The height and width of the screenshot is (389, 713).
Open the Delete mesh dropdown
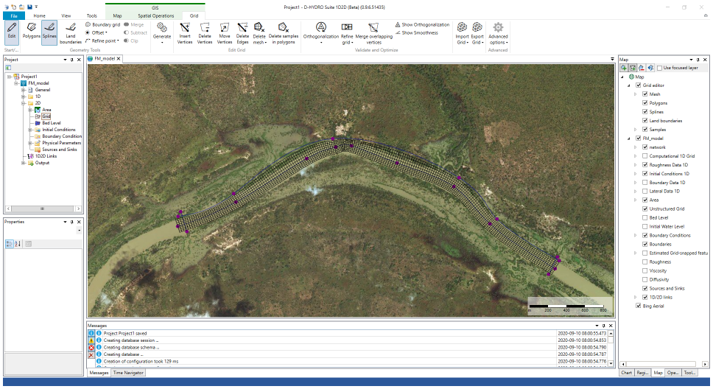(x=259, y=33)
